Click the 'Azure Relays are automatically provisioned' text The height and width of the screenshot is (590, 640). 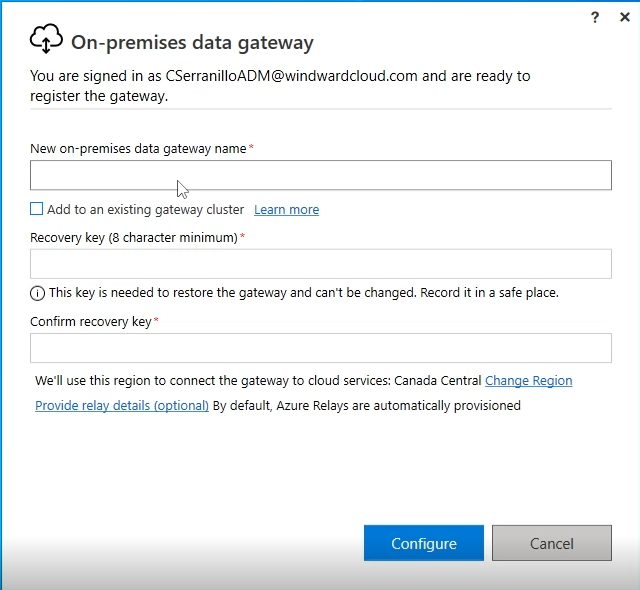coord(398,406)
